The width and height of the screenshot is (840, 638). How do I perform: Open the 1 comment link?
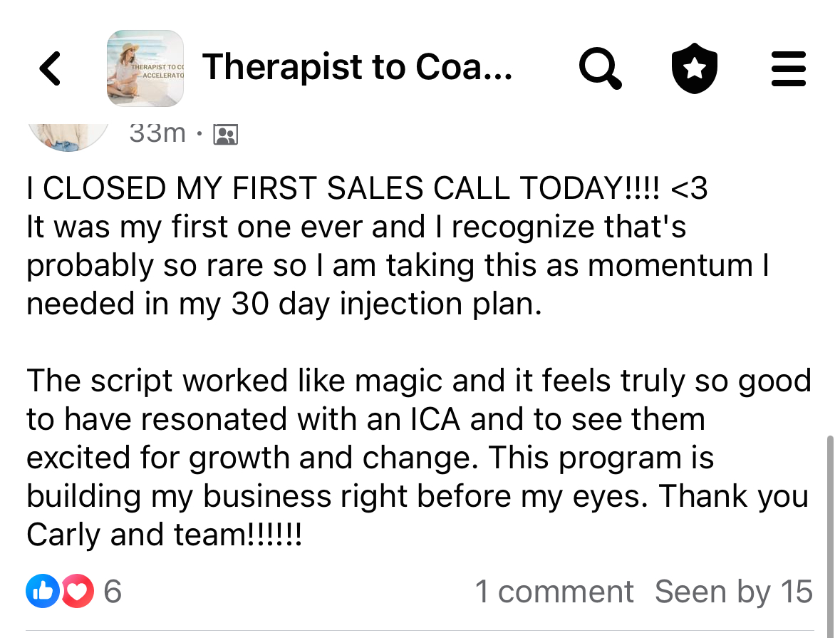554,592
